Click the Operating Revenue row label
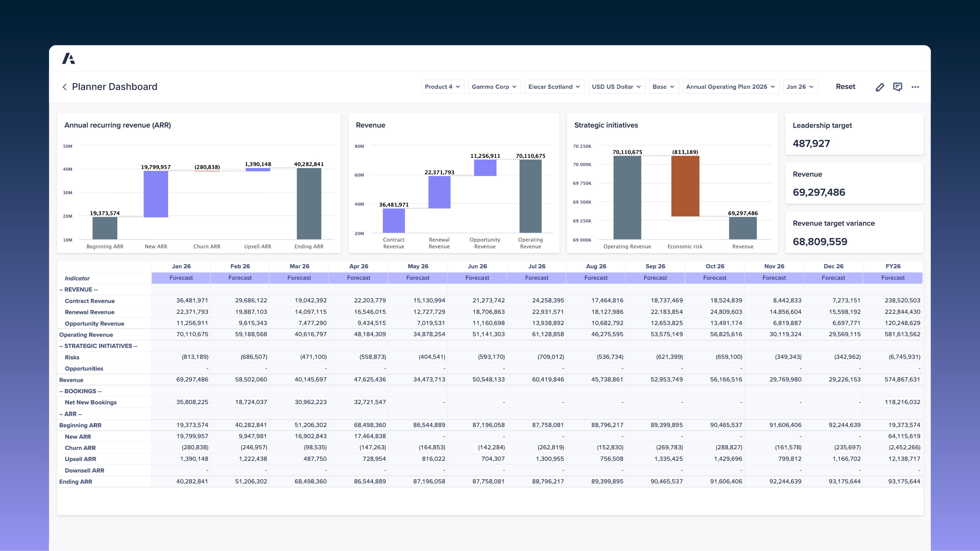Screen dimensions: 980x551 pyautogui.click(x=86, y=335)
